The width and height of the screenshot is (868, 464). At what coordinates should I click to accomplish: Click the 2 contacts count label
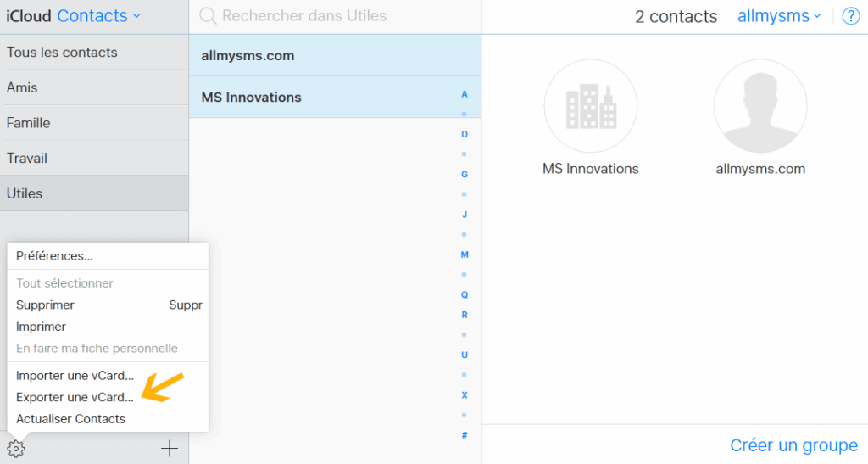tap(676, 17)
